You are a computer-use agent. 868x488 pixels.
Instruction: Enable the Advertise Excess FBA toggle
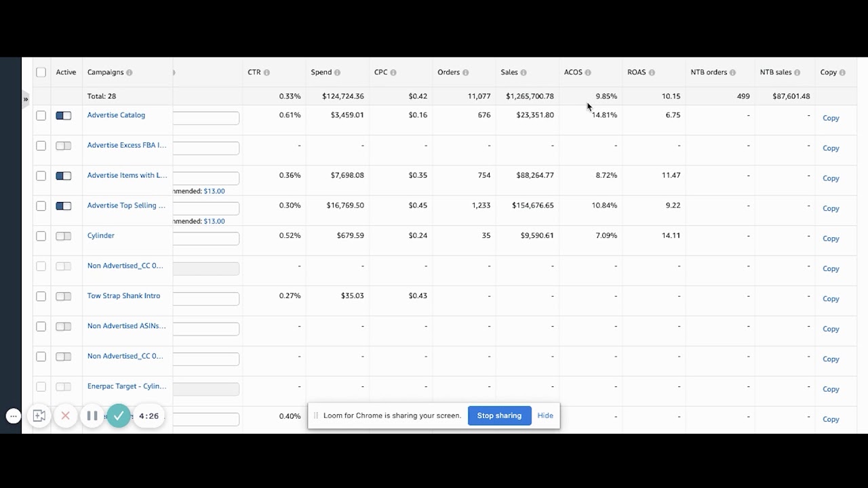pos(64,146)
